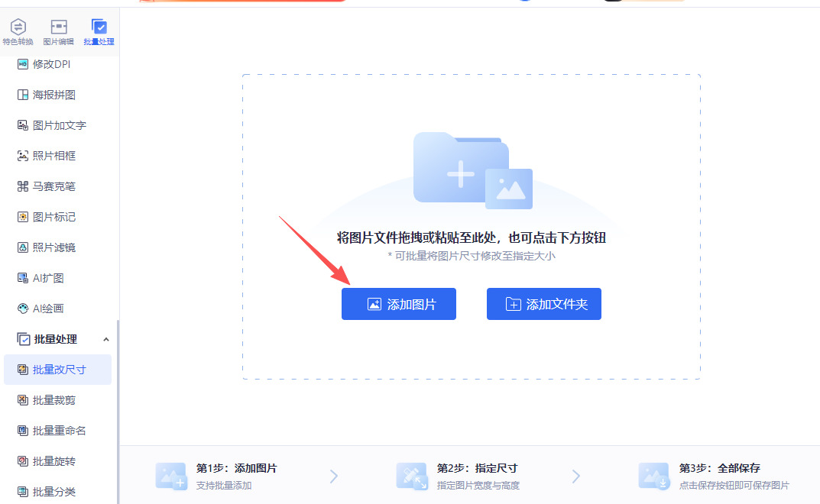Screen dimensions: 820x504
Task: Click the 批量分类 icon
Action: click(x=22, y=492)
